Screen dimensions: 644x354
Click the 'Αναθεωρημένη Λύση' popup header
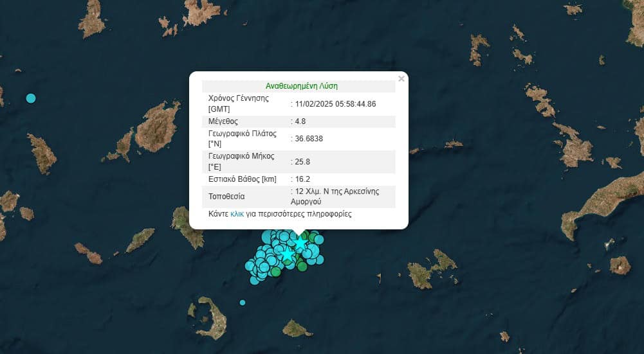point(301,85)
